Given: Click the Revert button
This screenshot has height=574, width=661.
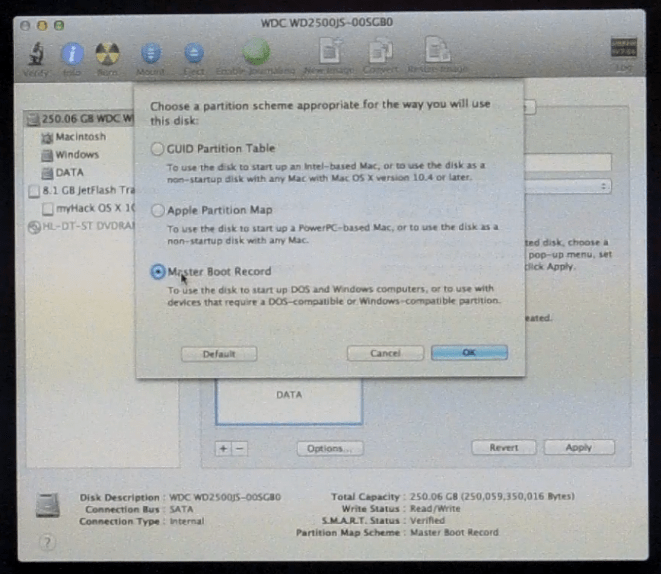Looking at the screenshot, I should [504, 448].
